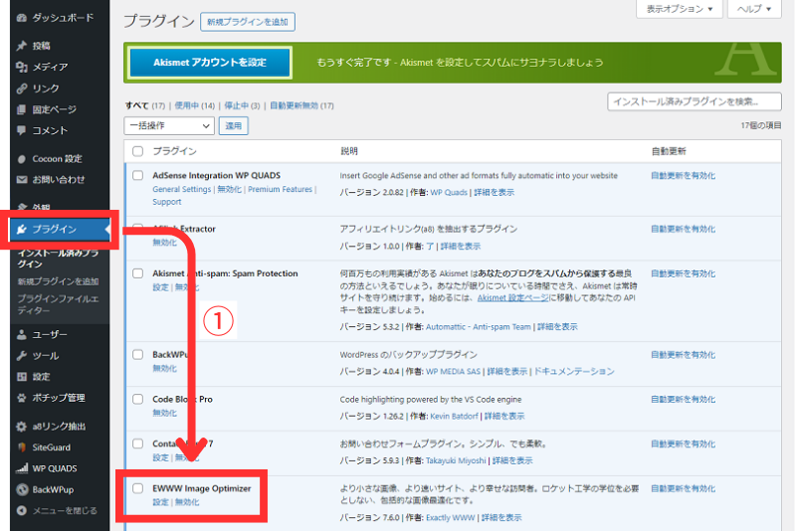Open the 一括操作 bulk action dropdown
The height and width of the screenshot is (532, 795).
[x=169, y=125]
